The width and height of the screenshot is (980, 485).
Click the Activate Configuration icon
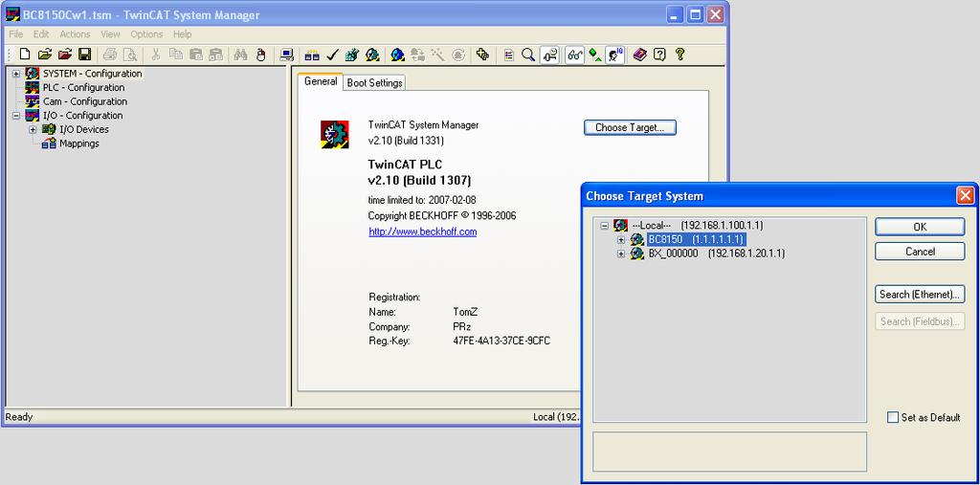pos(352,55)
